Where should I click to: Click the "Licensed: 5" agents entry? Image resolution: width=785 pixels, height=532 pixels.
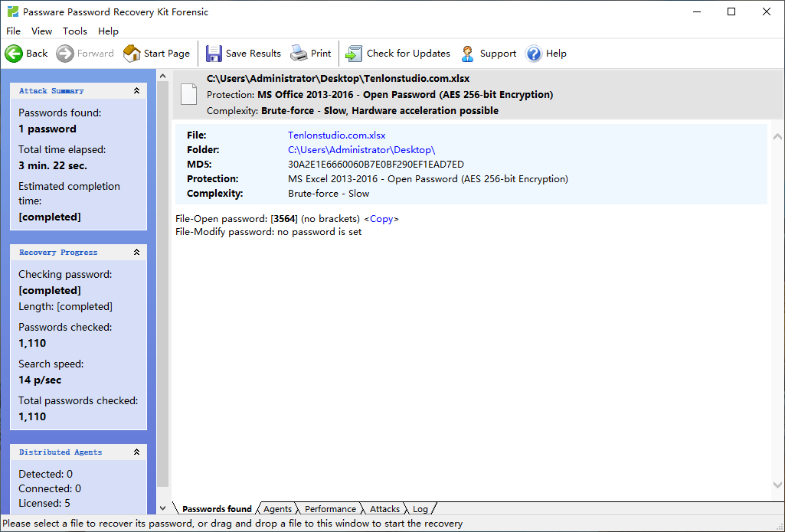pos(44,503)
